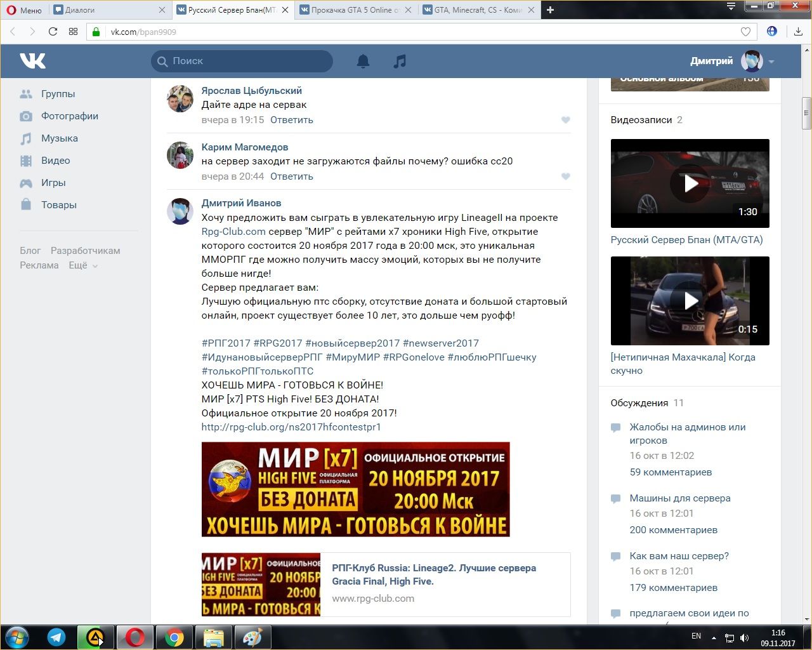Play the 1:30 Русский Сервер Бпан video
Viewport: 812px width, 650px height.
point(690,183)
